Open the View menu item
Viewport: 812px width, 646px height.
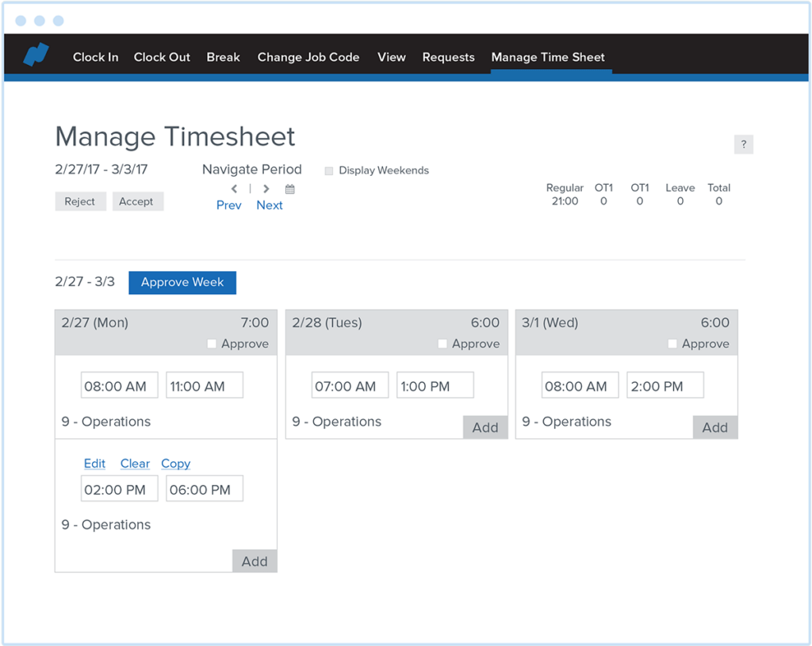coord(392,57)
